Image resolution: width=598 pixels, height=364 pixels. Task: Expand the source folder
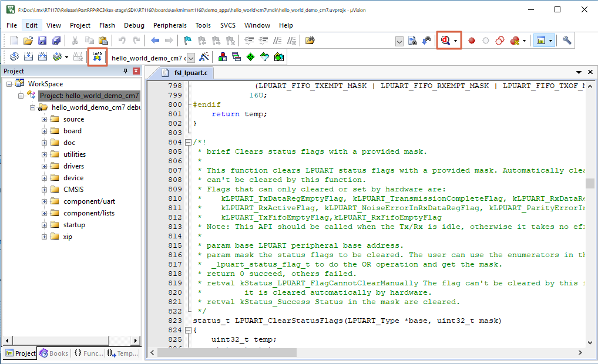[44, 119]
